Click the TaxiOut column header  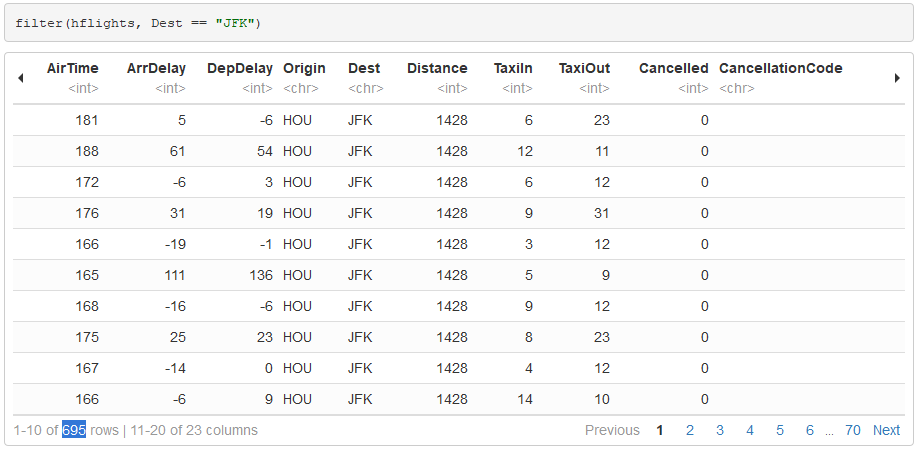(584, 69)
